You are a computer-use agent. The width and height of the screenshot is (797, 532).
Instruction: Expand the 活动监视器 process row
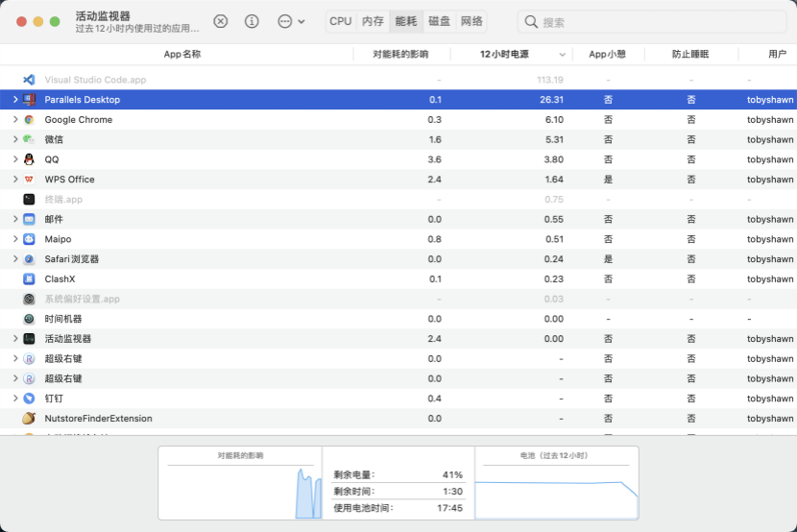pos(15,338)
